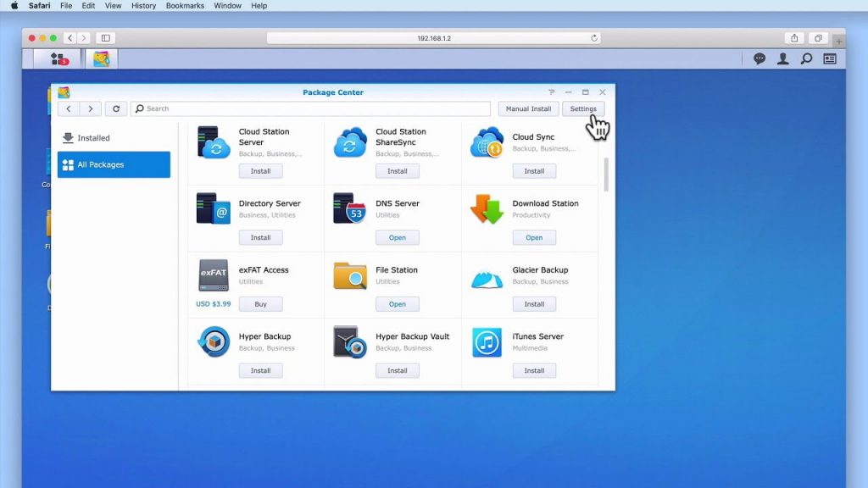This screenshot has height=488, width=868.
Task: Click the Cloud Station Server package icon
Action: click(213, 142)
